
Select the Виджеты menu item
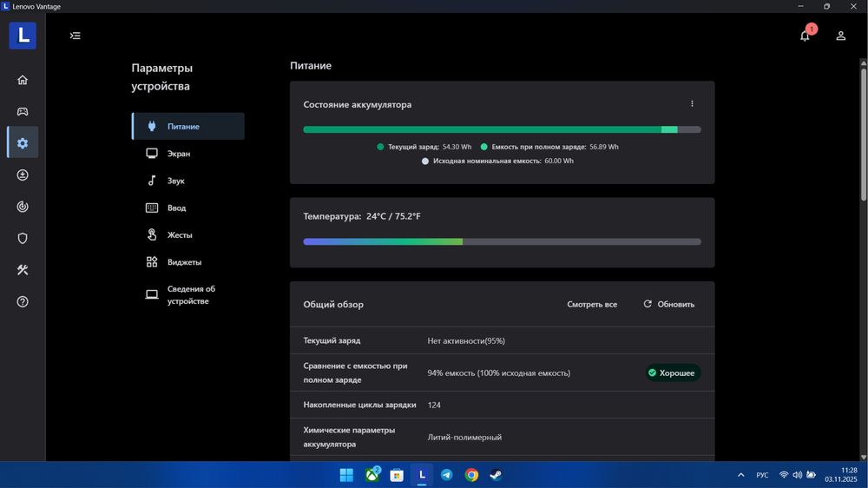point(188,262)
